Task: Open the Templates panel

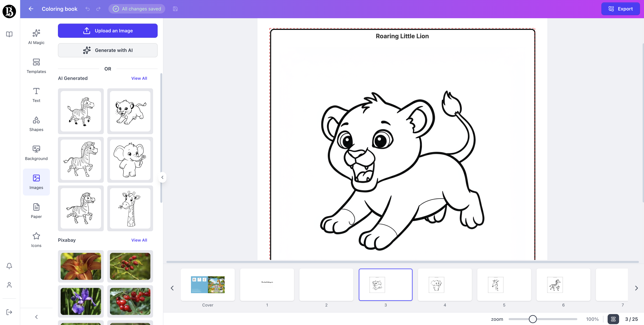Action: [36, 66]
